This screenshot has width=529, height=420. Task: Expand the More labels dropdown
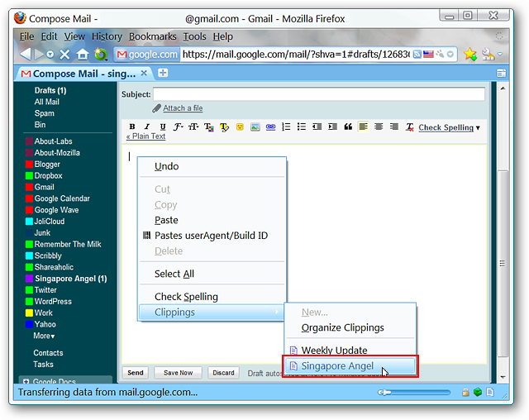coord(44,336)
